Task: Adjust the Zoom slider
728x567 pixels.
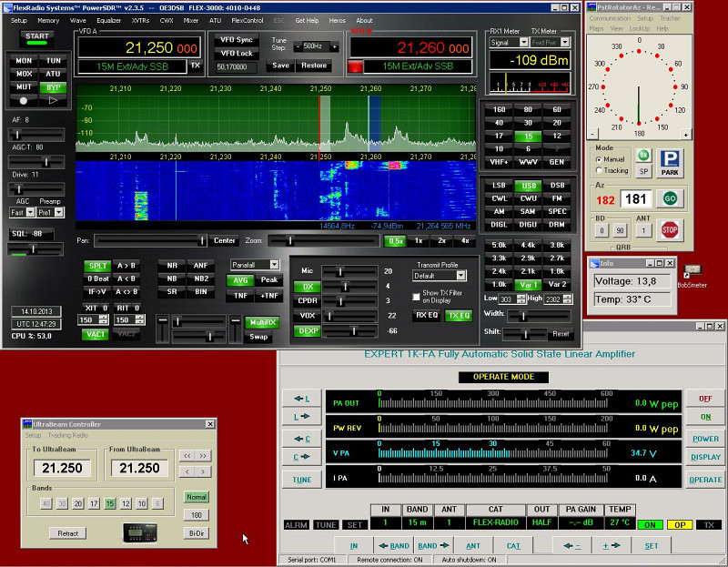Action: pos(324,240)
